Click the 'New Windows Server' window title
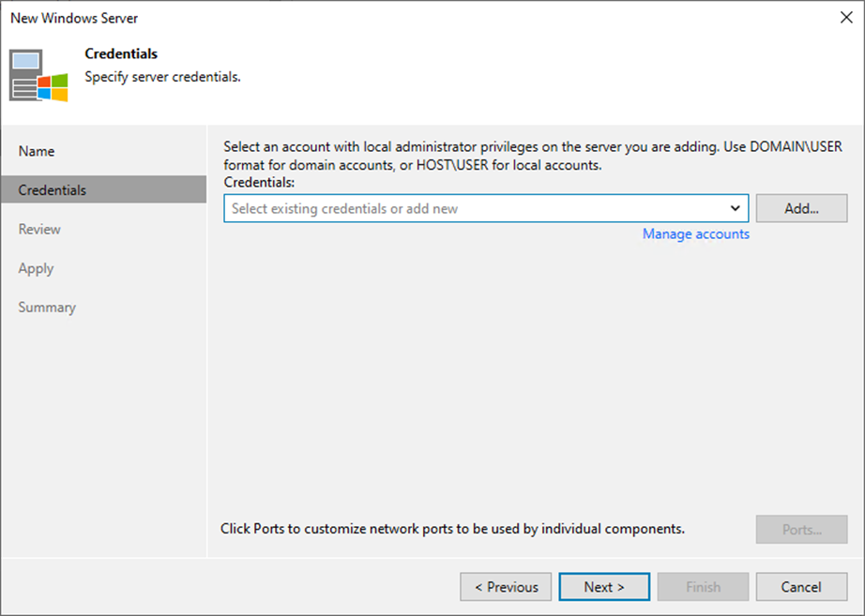The height and width of the screenshot is (616, 865). pos(74,18)
